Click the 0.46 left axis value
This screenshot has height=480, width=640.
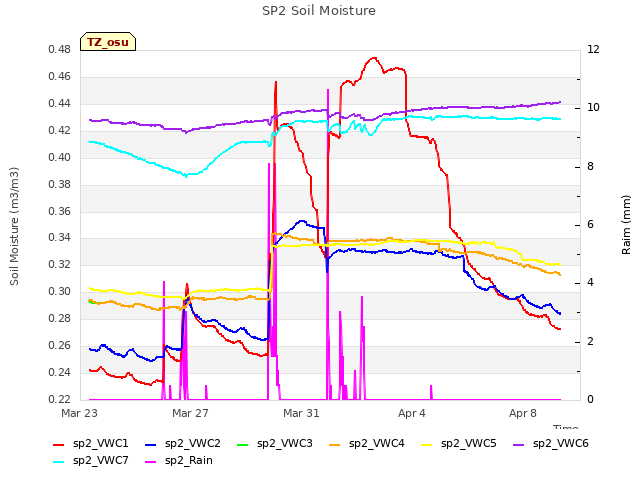[60, 77]
